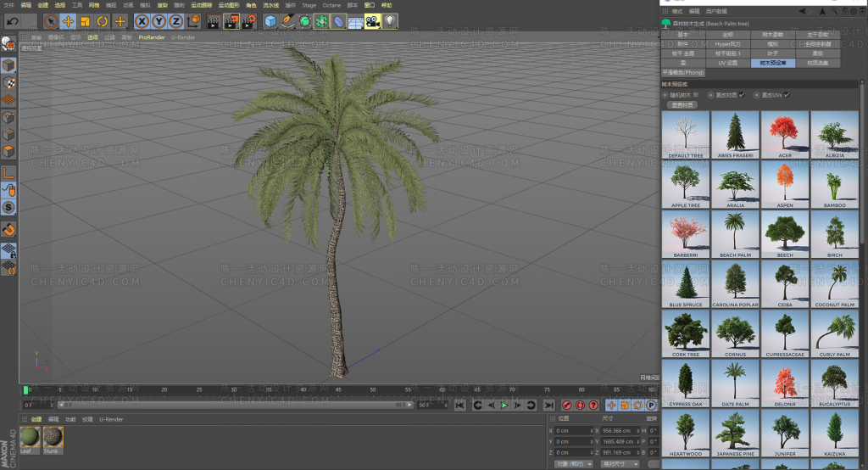Click the 重置材质 button
This screenshot has width=868, height=470.
click(682, 105)
